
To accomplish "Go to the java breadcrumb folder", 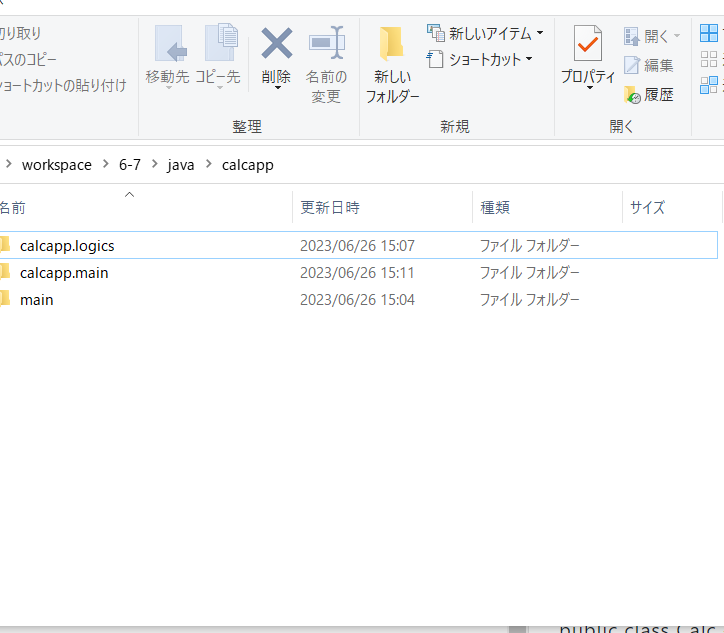I will (x=181, y=165).
